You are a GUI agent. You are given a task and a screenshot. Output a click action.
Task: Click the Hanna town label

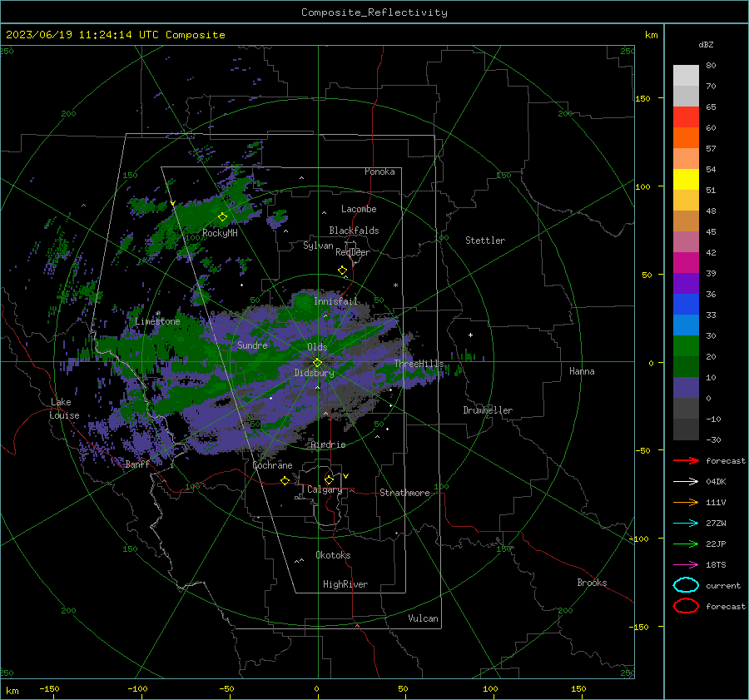tap(582, 371)
